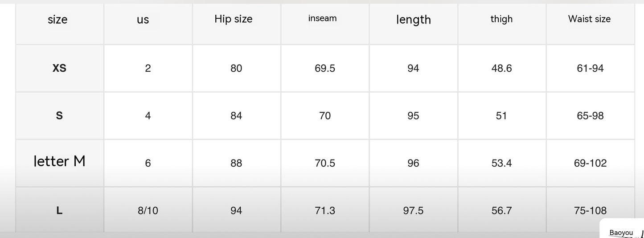Click the 'Hip size' column header
The height and width of the screenshot is (238, 644).
pyautogui.click(x=234, y=19)
